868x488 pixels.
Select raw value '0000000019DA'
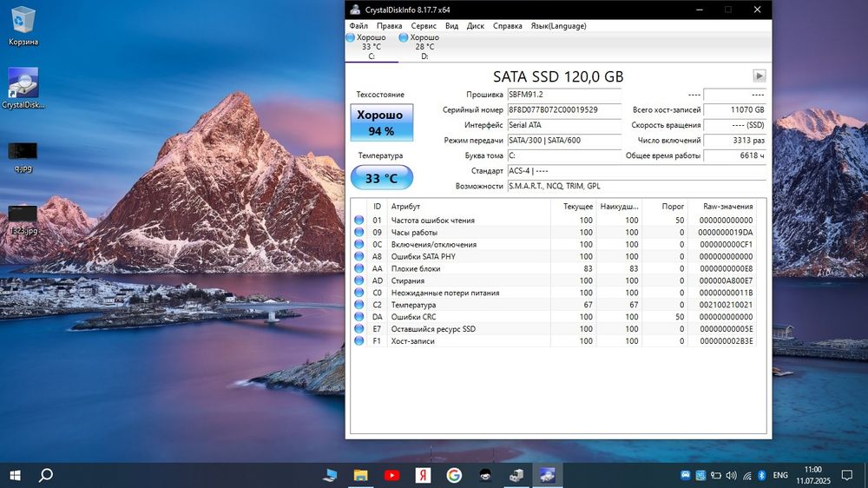[726, 232]
